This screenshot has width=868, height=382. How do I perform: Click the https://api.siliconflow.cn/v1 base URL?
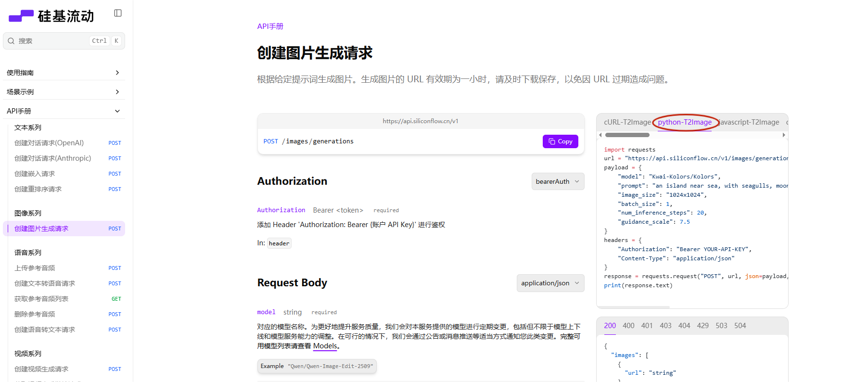(421, 121)
